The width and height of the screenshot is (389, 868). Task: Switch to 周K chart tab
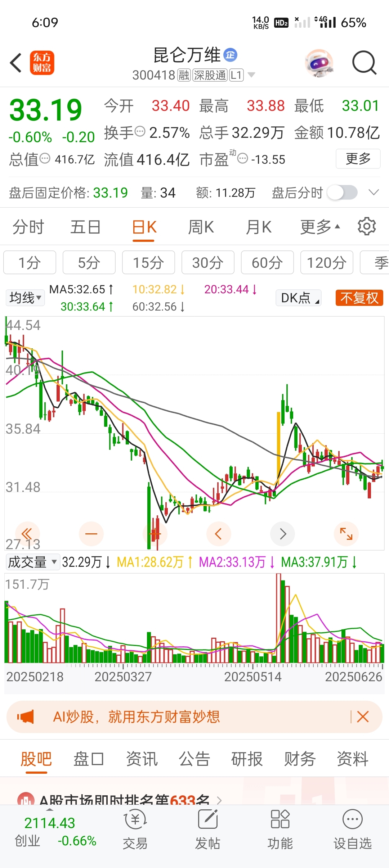pos(201,227)
